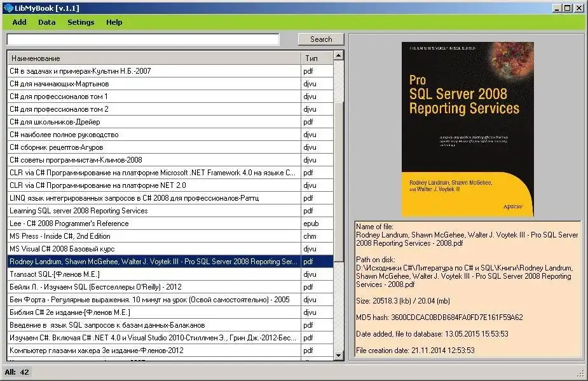Select row C# сборник рецептов-Агуров
This screenshot has height=381, width=588.
coord(170,147)
